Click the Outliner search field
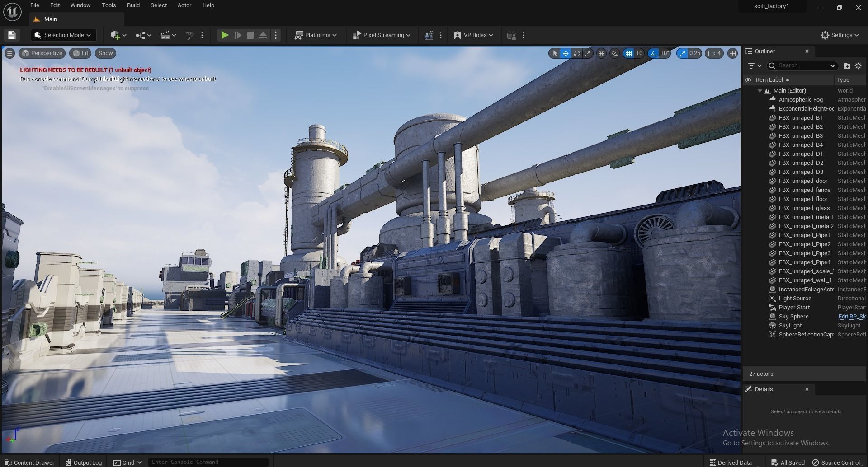Image resolution: width=868 pixels, height=467 pixels. [802, 66]
